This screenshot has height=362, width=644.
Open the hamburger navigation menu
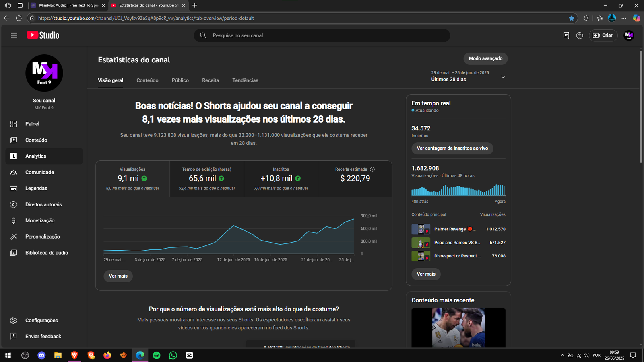tap(14, 35)
